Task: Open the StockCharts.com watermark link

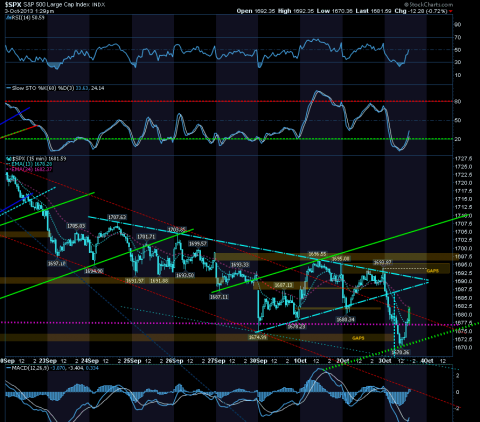Action: tap(428, 5)
